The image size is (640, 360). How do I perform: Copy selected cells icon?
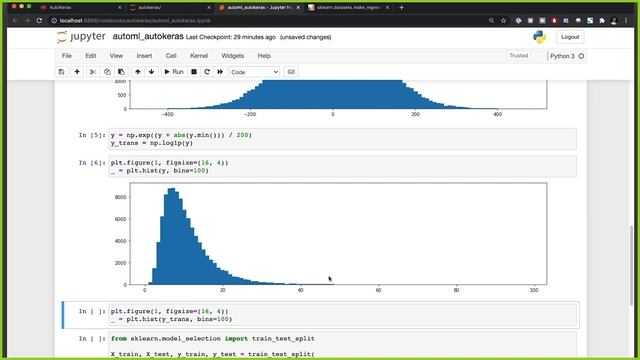click(x=107, y=72)
